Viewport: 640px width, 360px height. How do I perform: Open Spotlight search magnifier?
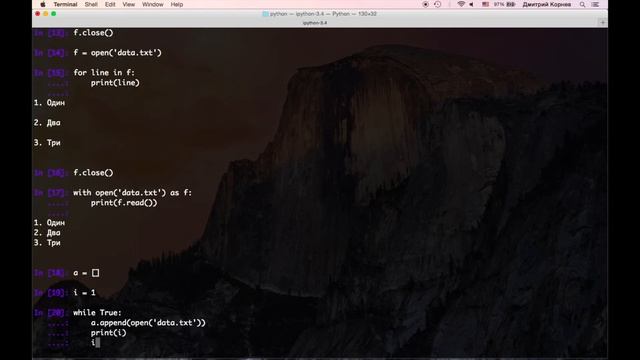582,4
